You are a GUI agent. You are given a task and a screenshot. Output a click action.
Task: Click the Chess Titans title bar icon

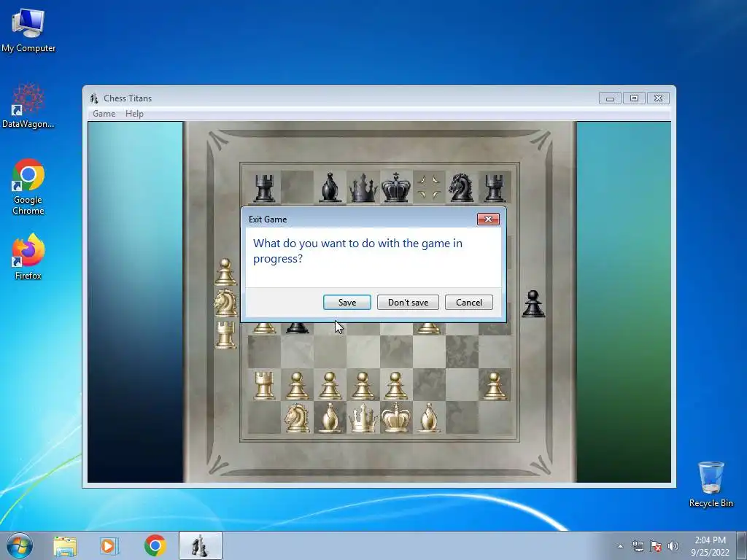click(94, 98)
